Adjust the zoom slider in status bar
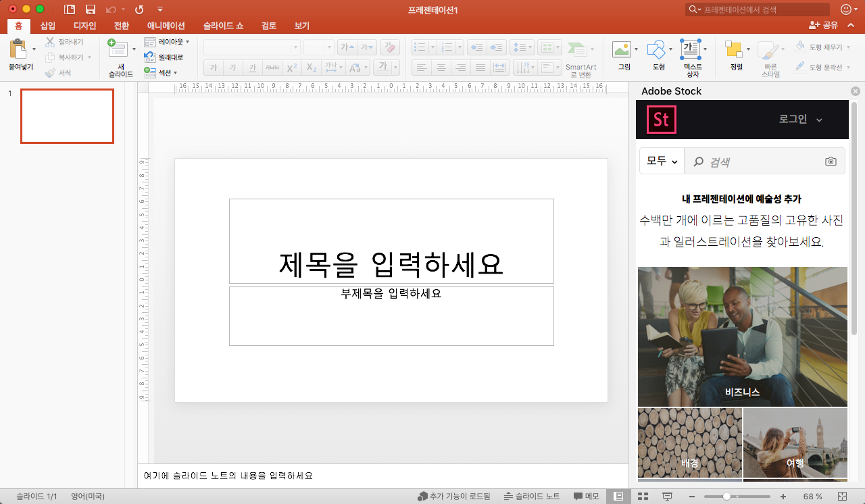 726,497
